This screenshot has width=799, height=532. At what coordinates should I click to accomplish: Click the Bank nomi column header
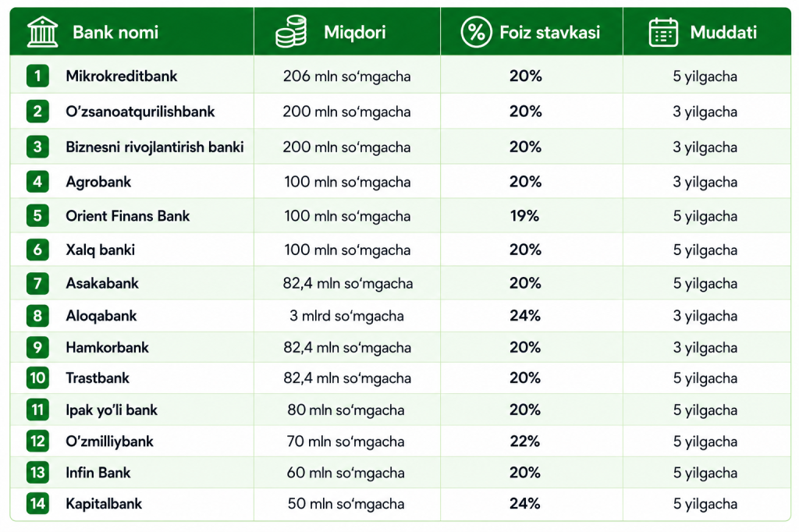pyautogui.click(x=115, y=33)
